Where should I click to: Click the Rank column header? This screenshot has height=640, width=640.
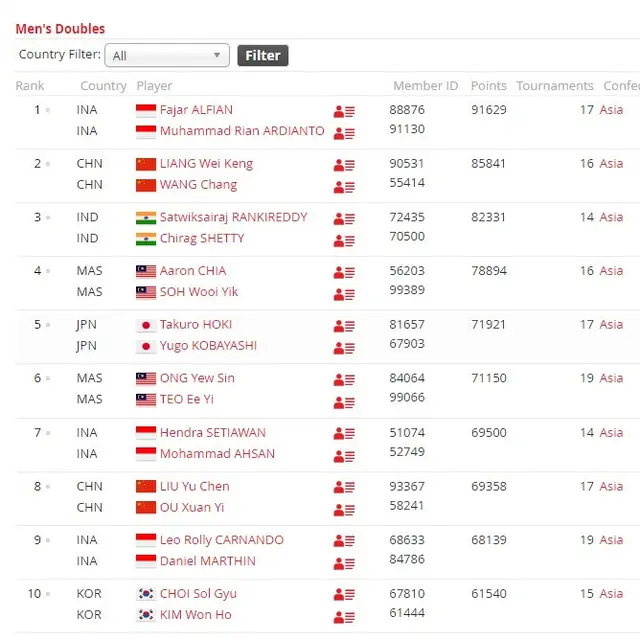pos(30,86)
